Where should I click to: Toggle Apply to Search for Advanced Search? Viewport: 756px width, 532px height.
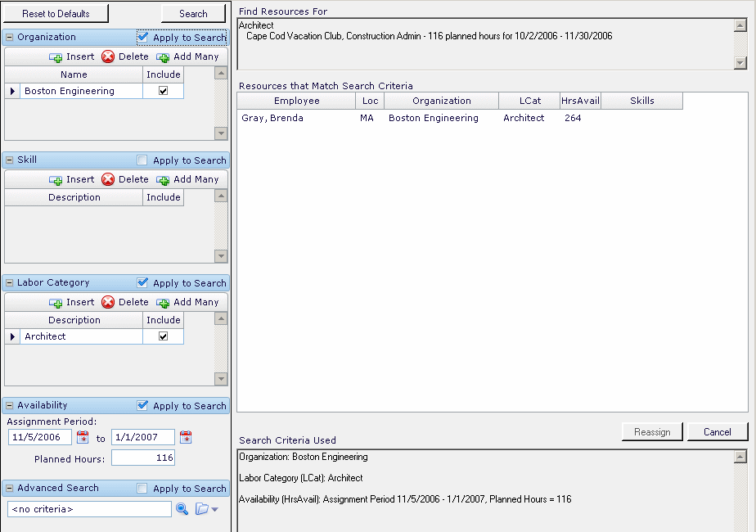142,489
